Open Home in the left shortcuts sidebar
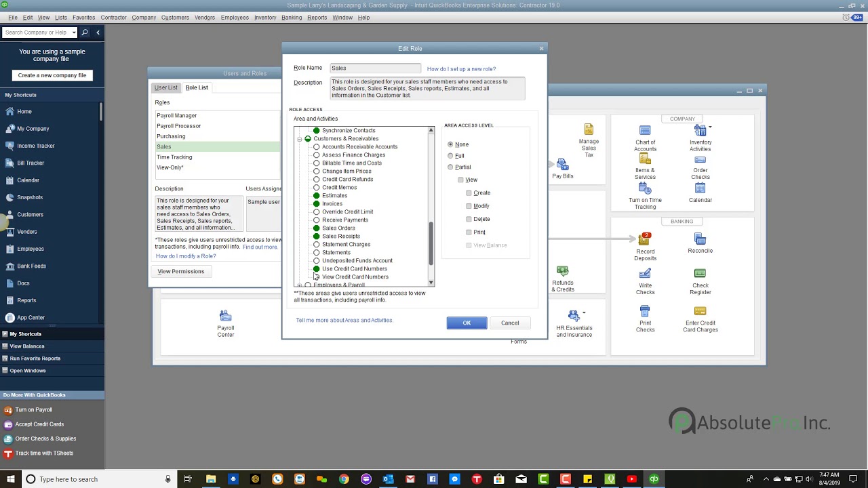The height and width of the screenshot is (488, 868). coord(24,111)
